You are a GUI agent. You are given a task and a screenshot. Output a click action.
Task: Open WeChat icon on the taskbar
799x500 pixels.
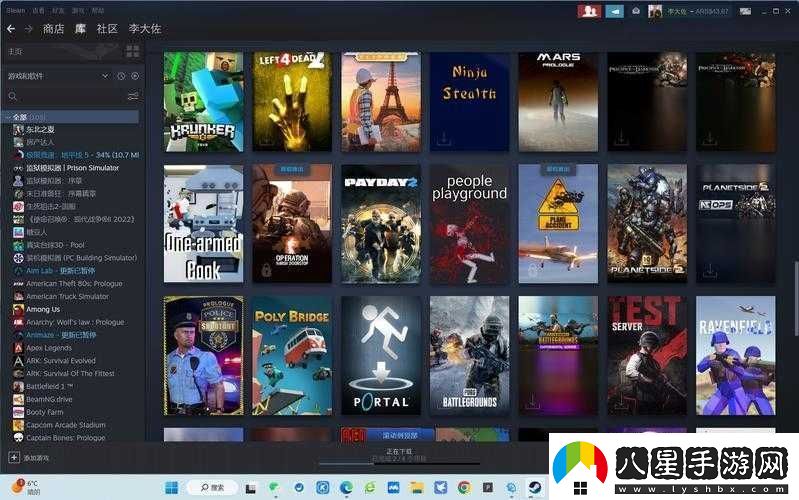(274, 488)
